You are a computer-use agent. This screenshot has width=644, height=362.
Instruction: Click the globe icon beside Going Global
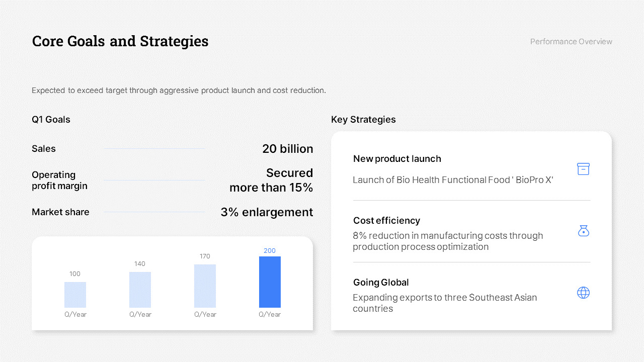pyautogui.click(x=583, y=292)
